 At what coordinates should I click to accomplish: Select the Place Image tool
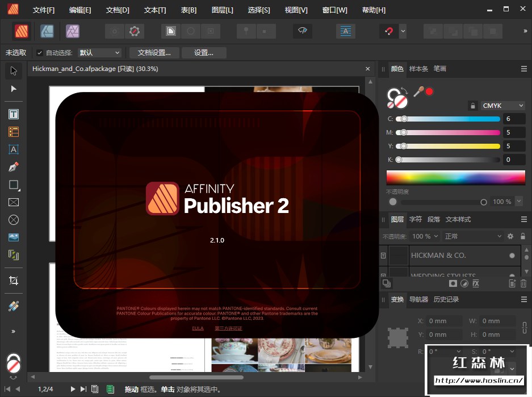coord(14,237)
